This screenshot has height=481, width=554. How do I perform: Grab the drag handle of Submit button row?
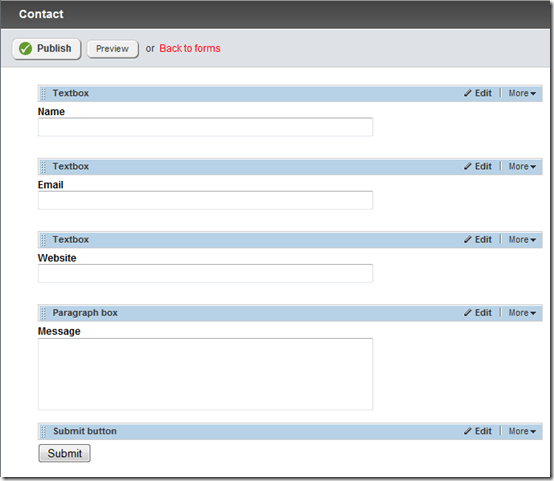(43, 431)
